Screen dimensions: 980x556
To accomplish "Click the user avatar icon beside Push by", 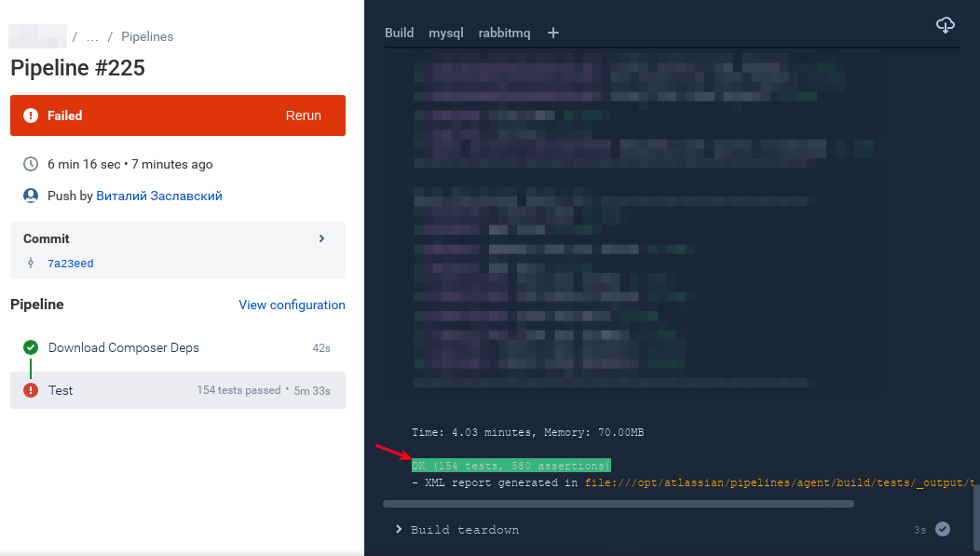I will [31, 196].
